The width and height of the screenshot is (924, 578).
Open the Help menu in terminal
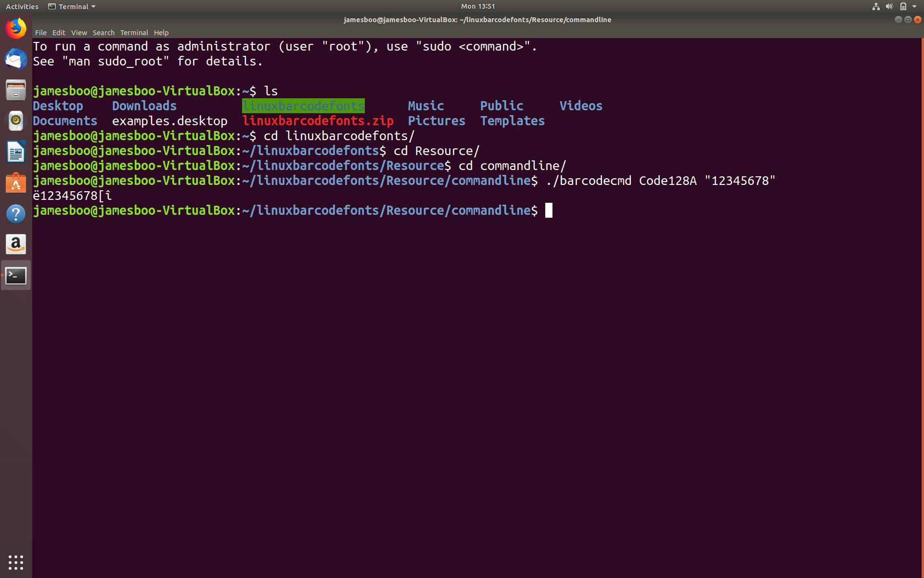pyautogui.click(x=161, y=33)
